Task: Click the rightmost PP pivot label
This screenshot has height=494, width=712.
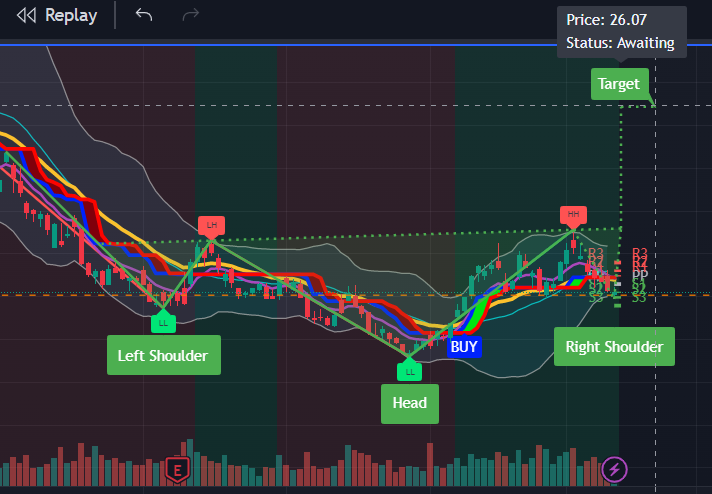Action: pyautogui.click(x=640, y=274)
